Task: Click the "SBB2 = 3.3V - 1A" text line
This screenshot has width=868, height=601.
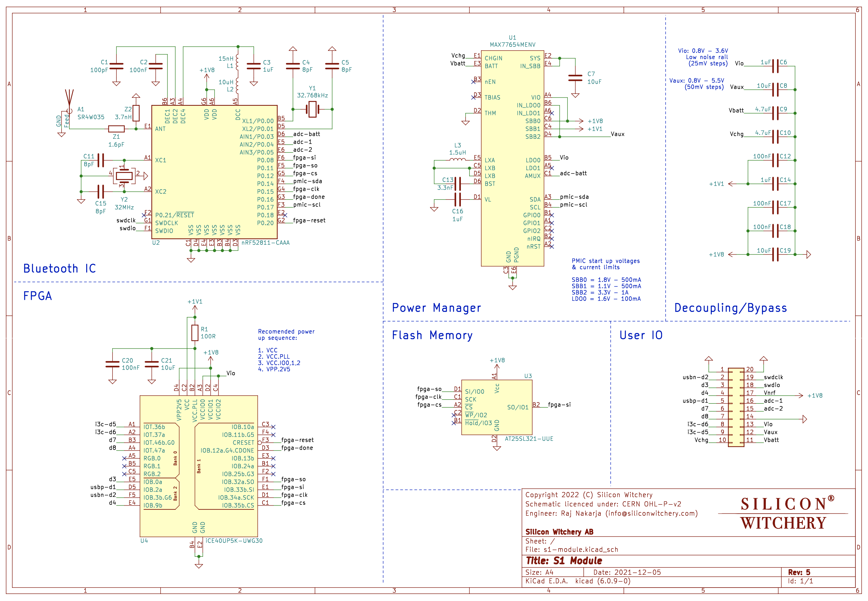Action: click(x=600, y=293)
